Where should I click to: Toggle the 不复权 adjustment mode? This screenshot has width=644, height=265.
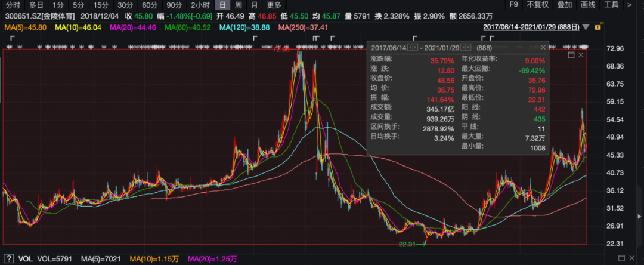tap(537, 5)
